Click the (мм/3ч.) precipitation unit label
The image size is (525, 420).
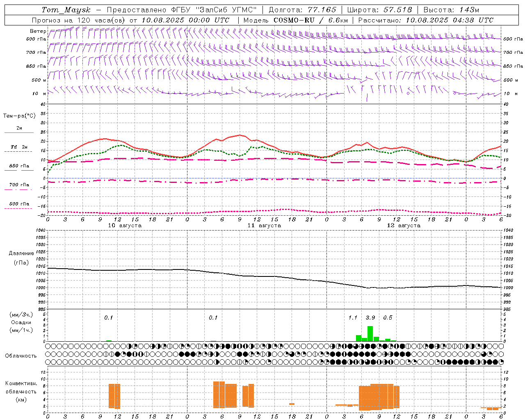click(21, 315)
